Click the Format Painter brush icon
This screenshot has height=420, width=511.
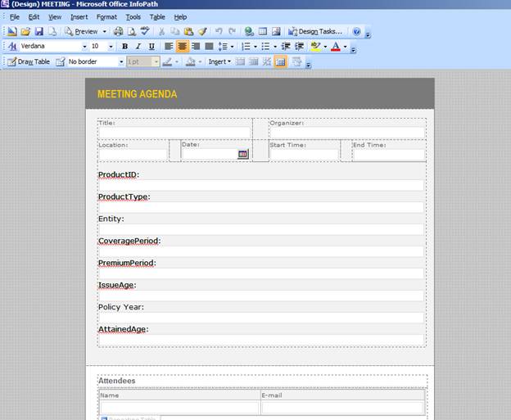point(202,32)
